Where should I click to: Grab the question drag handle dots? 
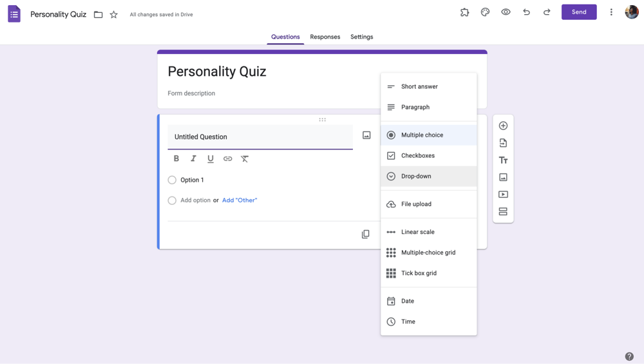[323, 120]
